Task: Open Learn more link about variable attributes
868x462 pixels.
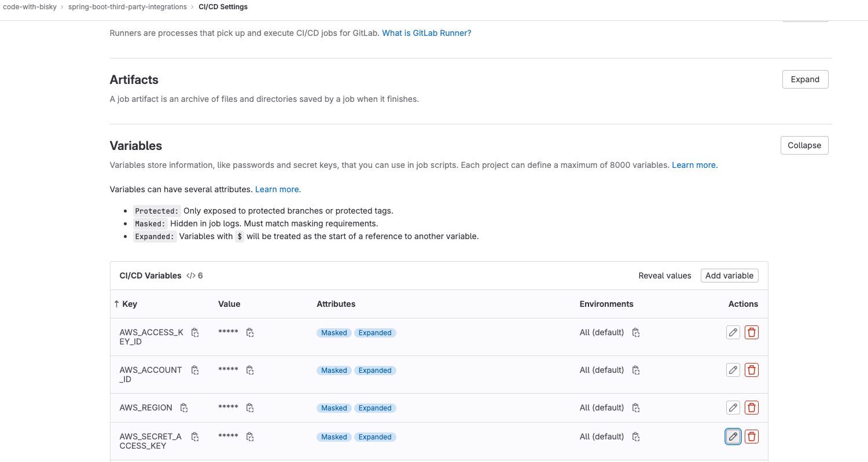Action: point(278,189)
